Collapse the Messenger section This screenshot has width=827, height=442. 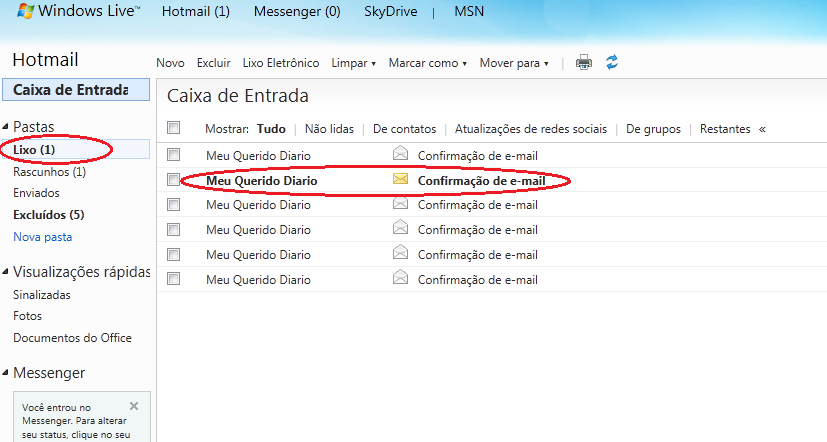pos(5,373)
